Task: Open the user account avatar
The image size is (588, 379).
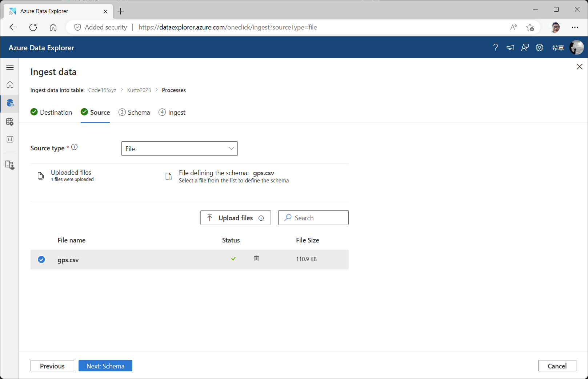Action: tap(576, 47)
